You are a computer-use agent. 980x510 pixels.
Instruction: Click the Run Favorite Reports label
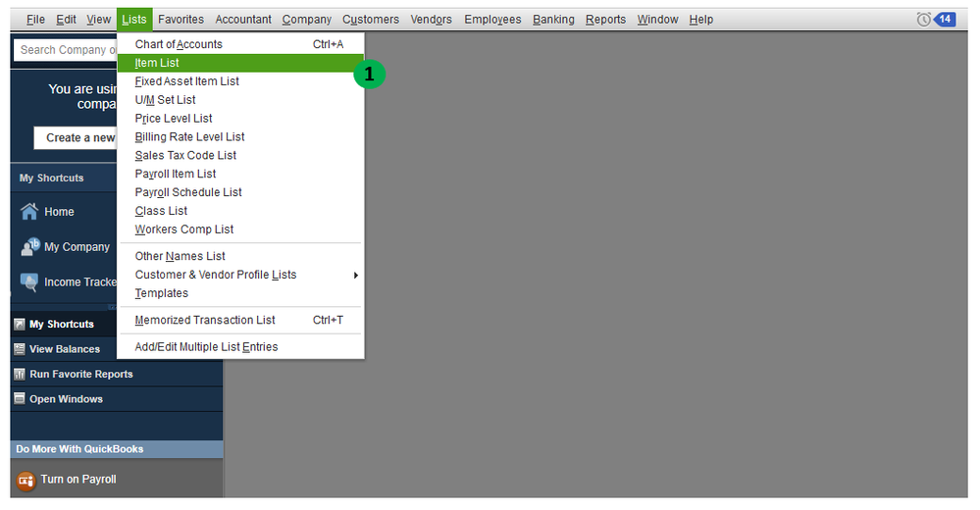[81, 374]
